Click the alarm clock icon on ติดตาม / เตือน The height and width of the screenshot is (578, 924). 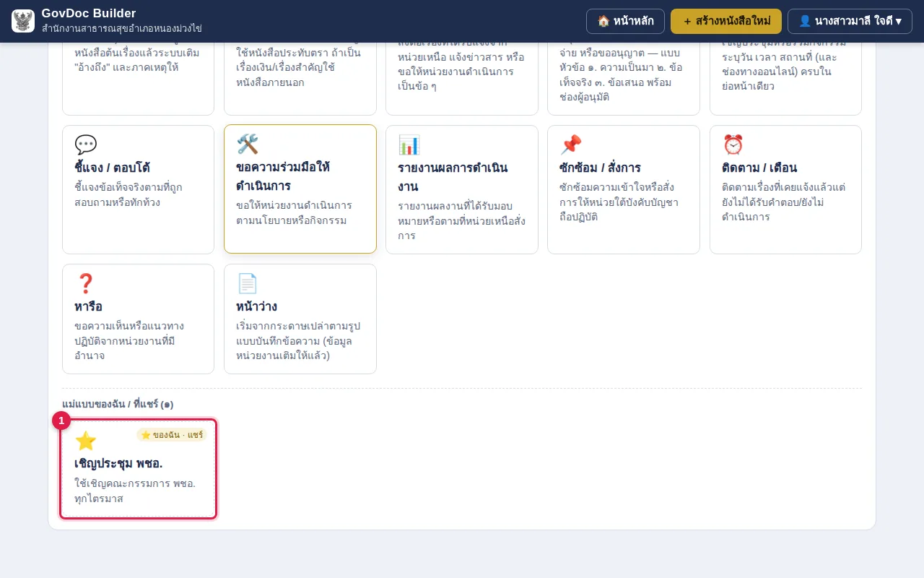point(733,145)
